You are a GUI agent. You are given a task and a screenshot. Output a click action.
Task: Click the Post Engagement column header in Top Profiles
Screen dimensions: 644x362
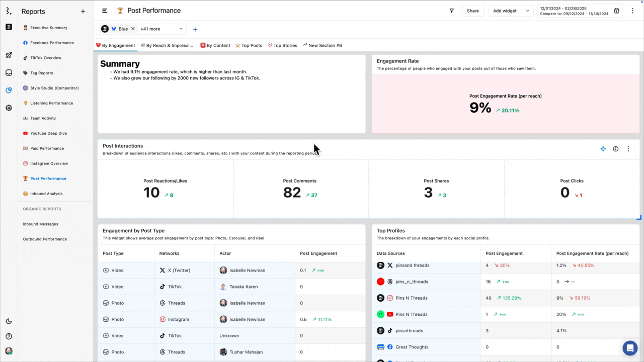[504, 253]
